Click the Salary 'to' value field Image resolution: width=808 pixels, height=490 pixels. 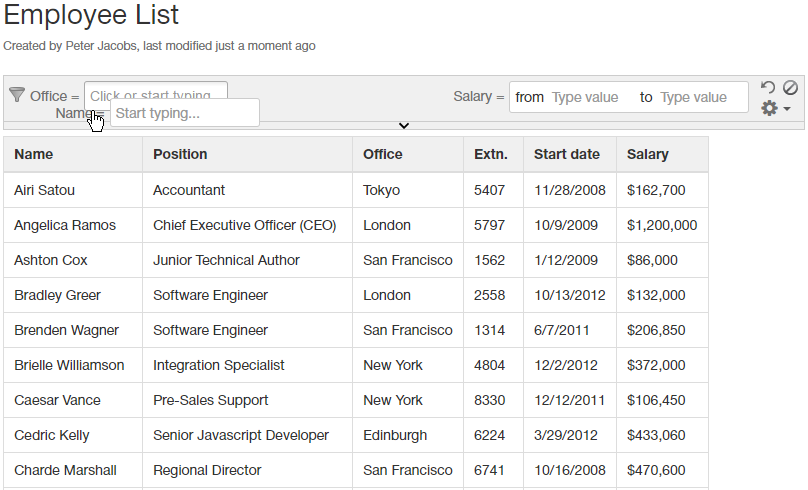pyautogui.click(x=698, y=97)
